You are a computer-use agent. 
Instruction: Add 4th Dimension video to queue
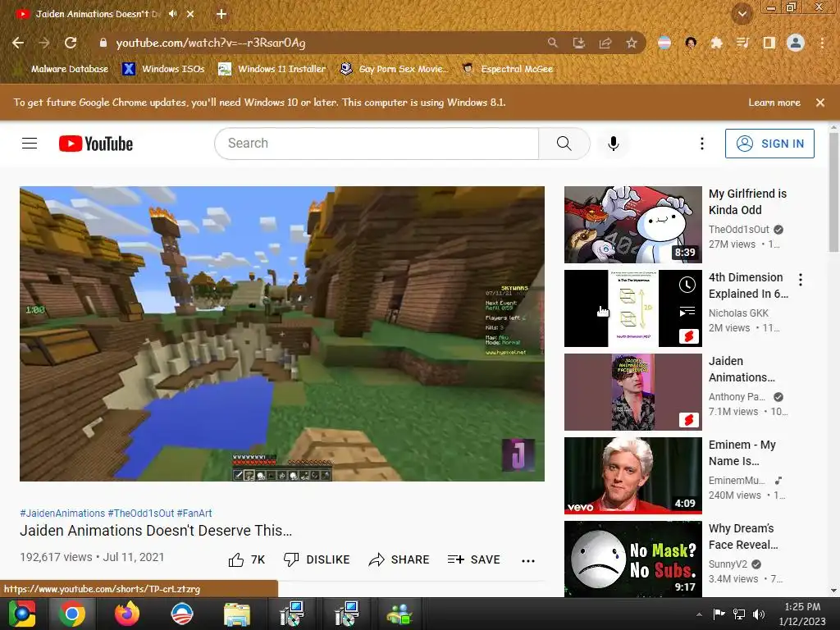click(x=687, y=311)
